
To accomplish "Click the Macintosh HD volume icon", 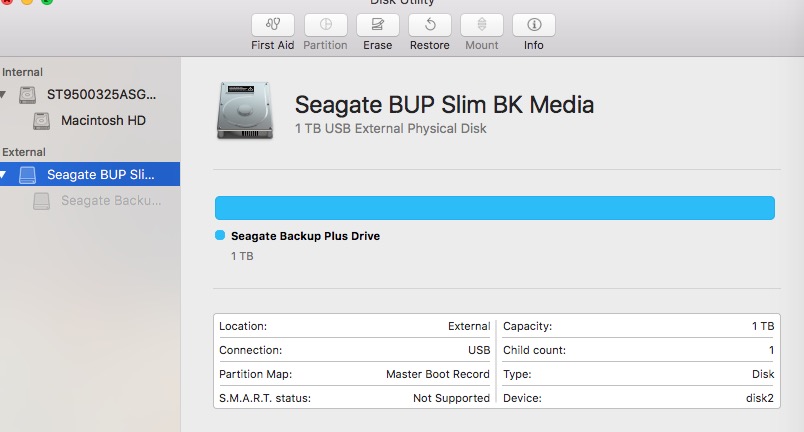I will (x=41, y=121).
